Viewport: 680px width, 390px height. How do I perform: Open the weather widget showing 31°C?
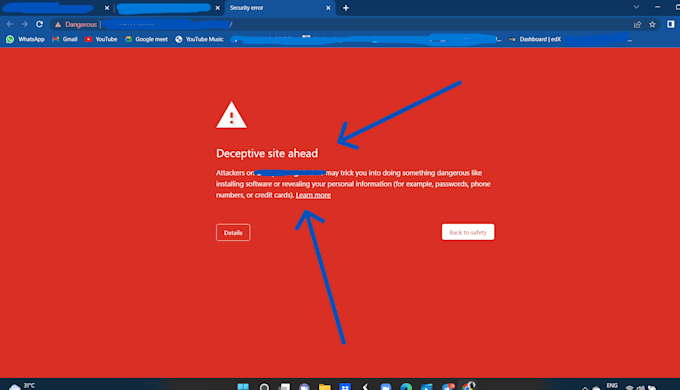click(x=22, y=386)
